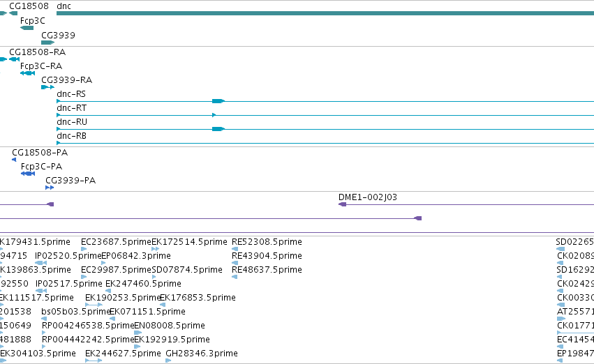Select EST EK190253.5prime
This screenshot has height=364, width=594.
123,298
